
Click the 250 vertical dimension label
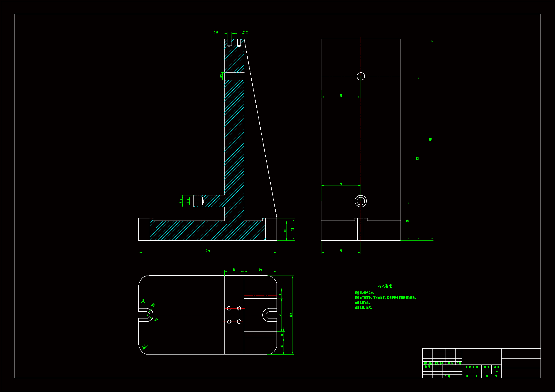point(417,158)
